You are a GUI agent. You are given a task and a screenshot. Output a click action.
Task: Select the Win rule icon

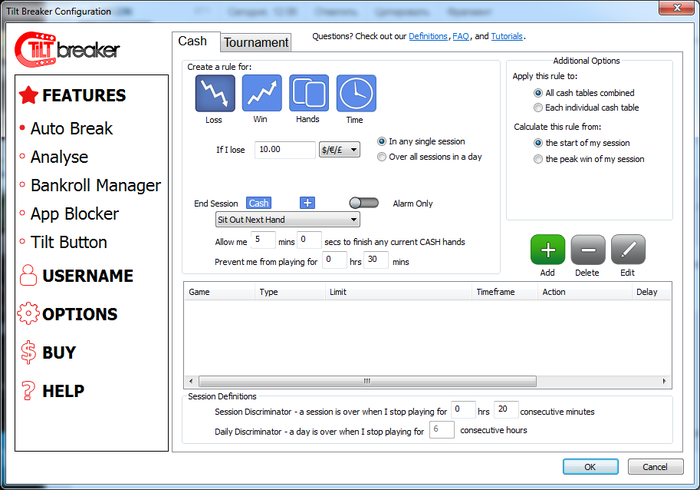click(x=262, y=93)
